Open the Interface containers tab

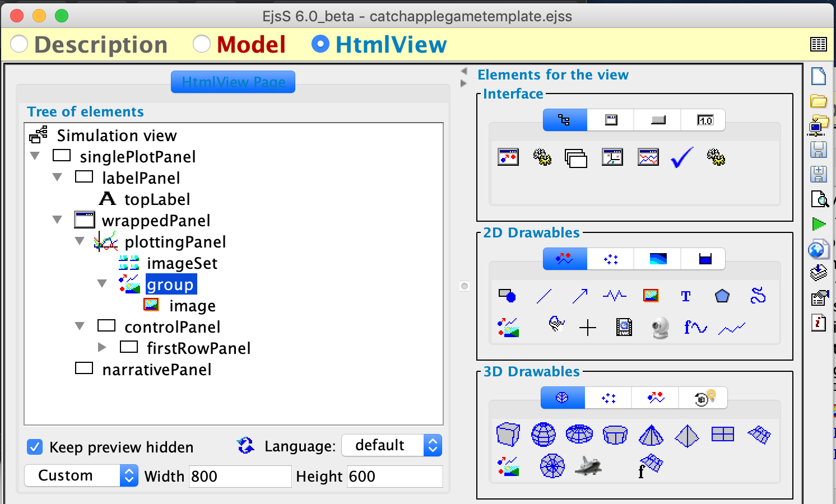click(565, 120)
